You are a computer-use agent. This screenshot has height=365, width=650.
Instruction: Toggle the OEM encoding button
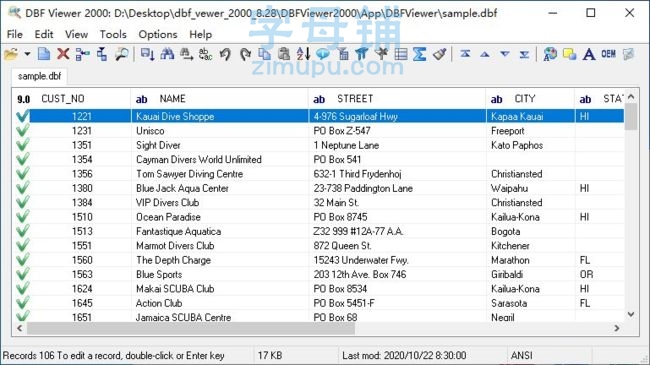(x=608, y=54)
